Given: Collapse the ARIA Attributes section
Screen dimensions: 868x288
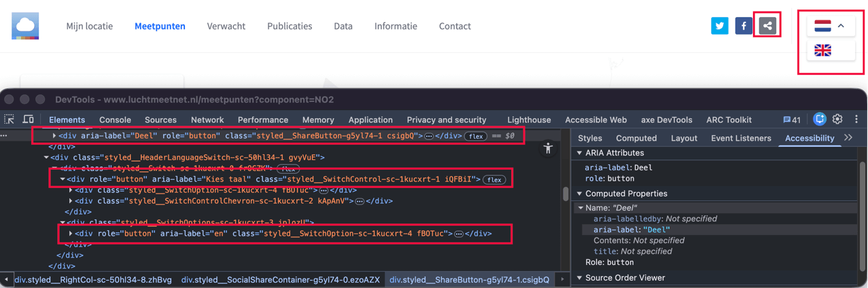Looking at the screenshot, I should coord(580,153).
